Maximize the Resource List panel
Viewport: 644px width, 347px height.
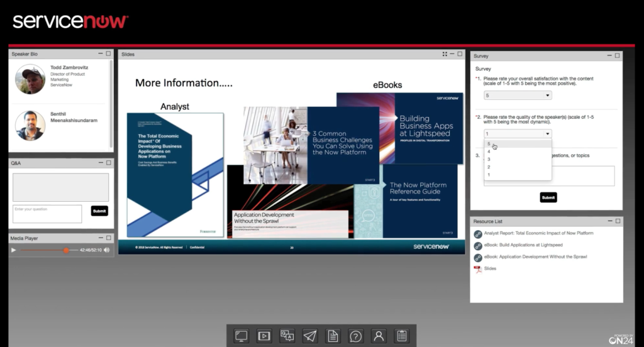pyautogui.click(x=618, y=221)
